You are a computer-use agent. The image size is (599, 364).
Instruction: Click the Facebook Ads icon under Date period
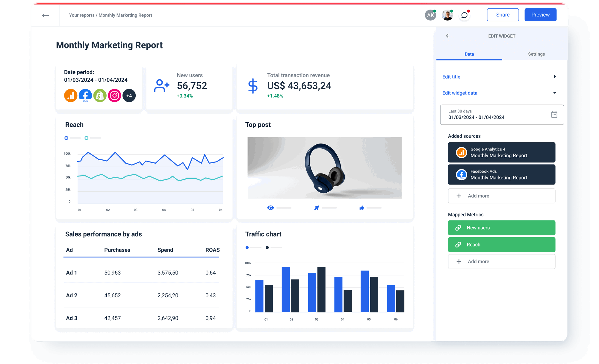(85, 95)
